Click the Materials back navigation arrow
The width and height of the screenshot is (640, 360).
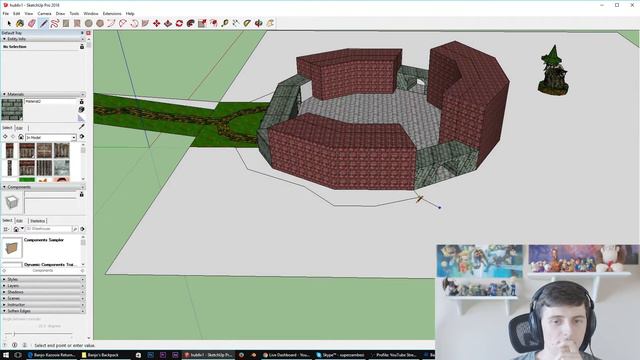(x=5, y=137)
